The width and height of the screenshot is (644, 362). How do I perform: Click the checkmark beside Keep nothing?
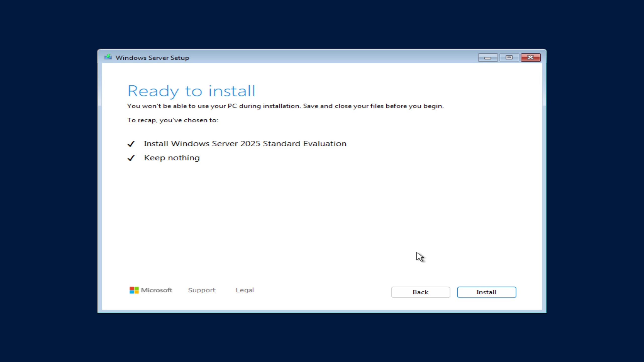point(131,158)
